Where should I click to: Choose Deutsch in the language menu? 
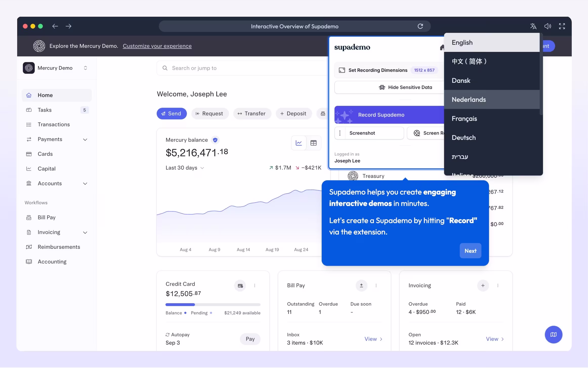464,138
